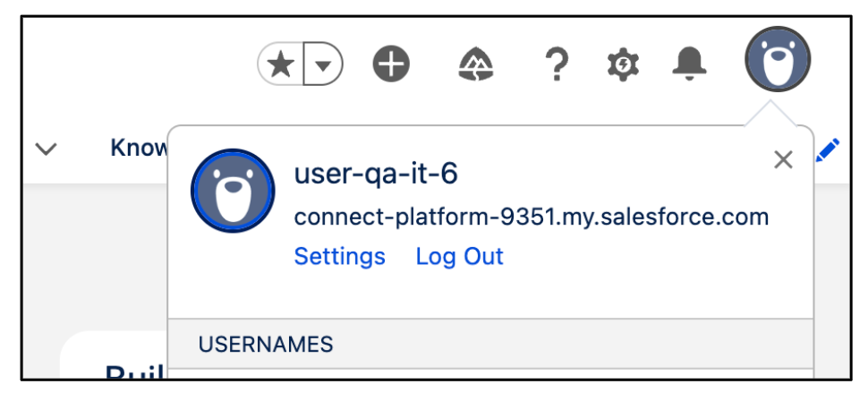Close the user profile popup
This screenshot has width=868, height=401.
pyautogui.click(x=783, y=160)
